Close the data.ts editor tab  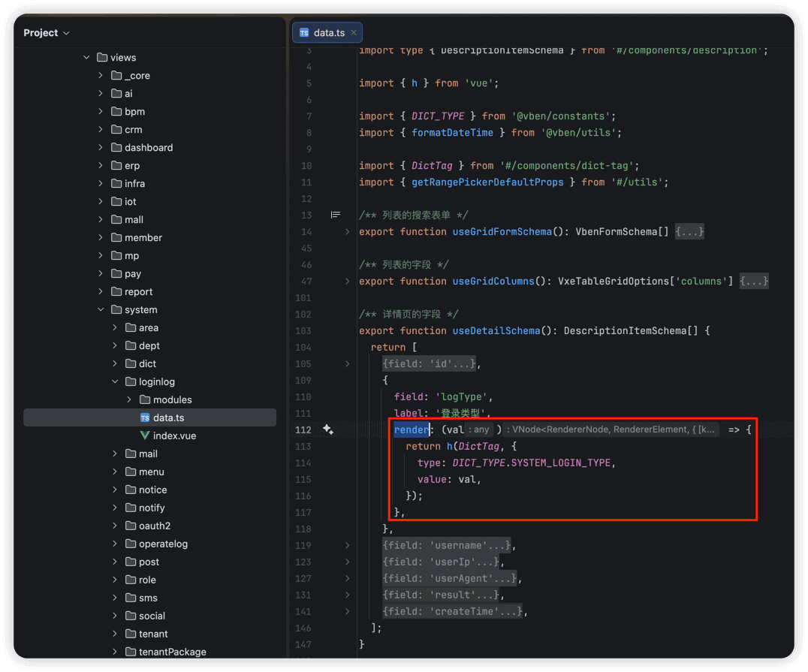click(354, 32)
